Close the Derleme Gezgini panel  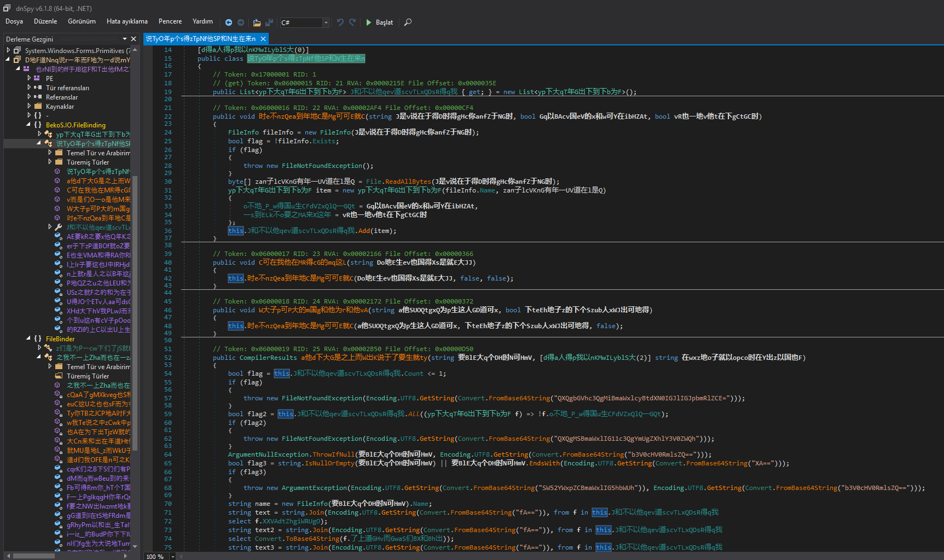click(x=134, y=39)
